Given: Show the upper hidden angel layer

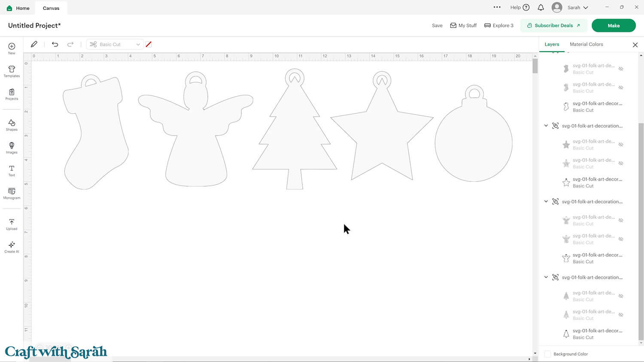Looking at the screenshot, I should (621, 220).
